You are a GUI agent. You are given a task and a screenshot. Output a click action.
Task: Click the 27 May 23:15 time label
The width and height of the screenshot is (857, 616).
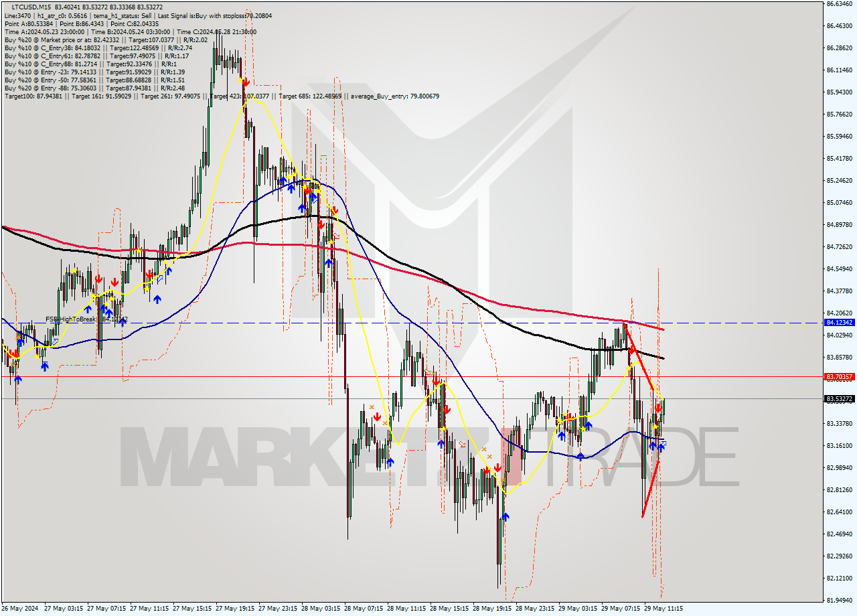(278, 609)
